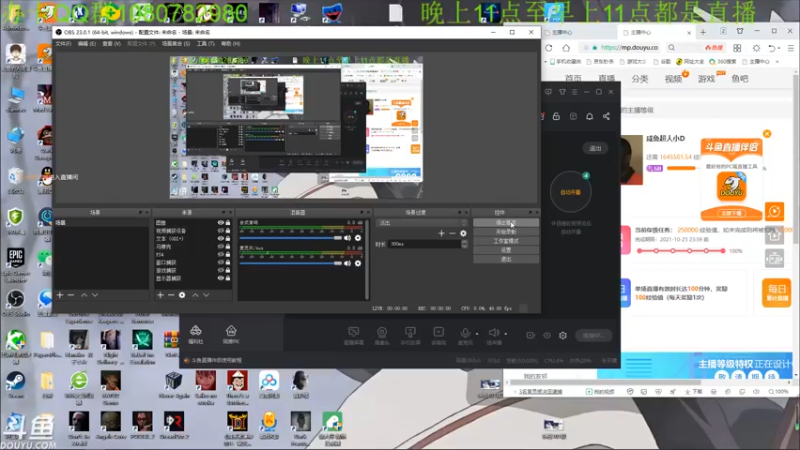This screenshot has height=450, width=800.
Task: Adjust desktop audio volume slider
Action: 291,238
